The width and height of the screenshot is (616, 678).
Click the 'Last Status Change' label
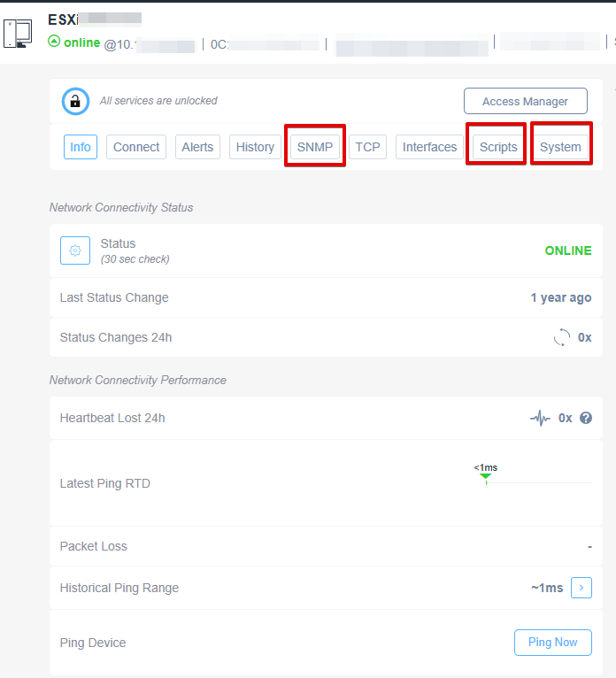pos(114,298)
